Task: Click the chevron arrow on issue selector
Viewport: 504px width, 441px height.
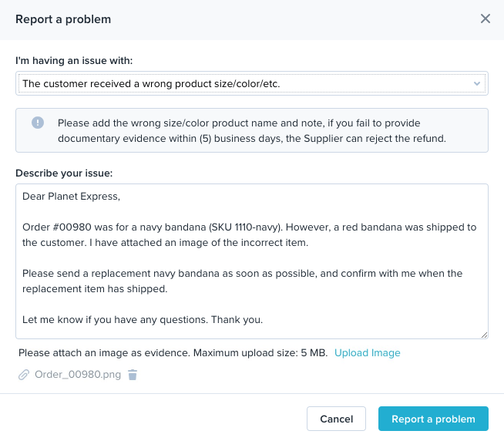Action: [477, 83]
